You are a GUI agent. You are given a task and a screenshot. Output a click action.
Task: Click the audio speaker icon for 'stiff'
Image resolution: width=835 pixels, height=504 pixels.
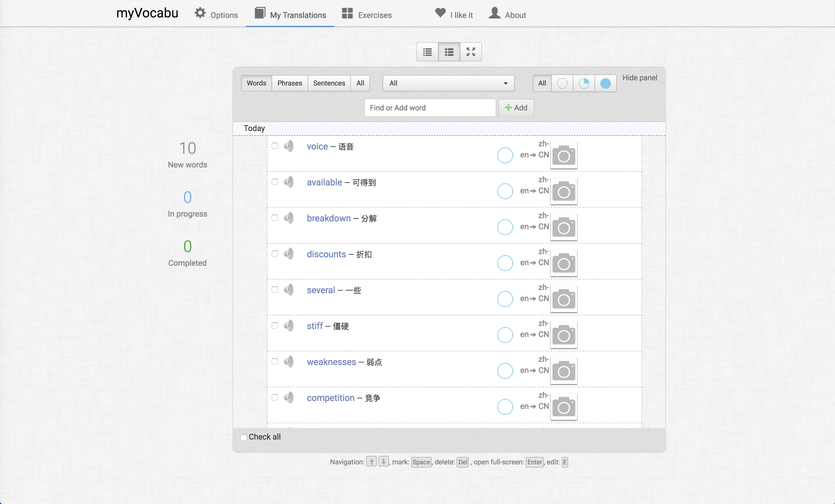point(289,326)
